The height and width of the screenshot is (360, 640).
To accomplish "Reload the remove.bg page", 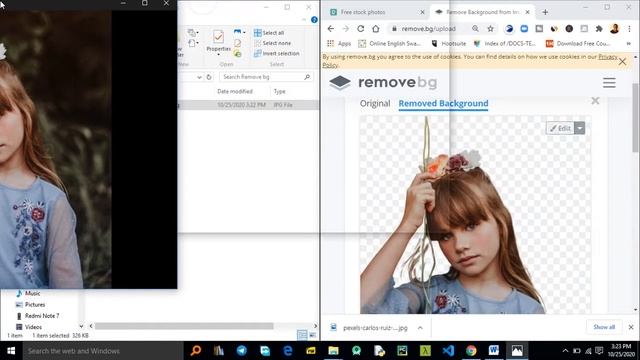I will (x=360, y=29).
